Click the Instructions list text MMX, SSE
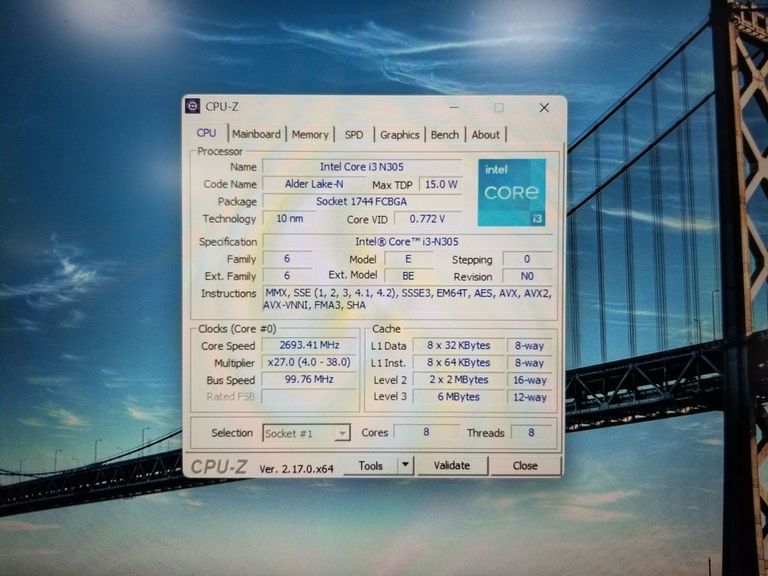 pos(408,299)
